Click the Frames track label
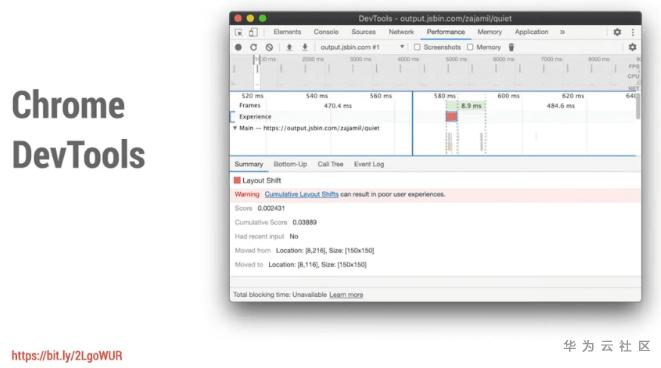 [x=250, y=105]
